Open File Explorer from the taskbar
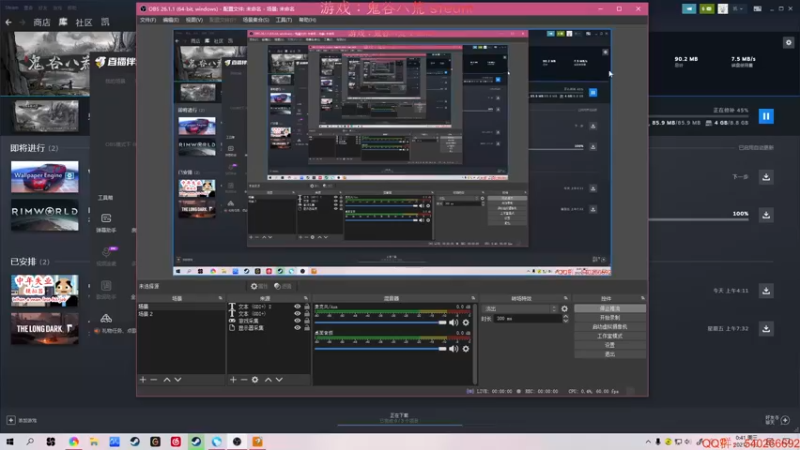Screen dimensions: 800x450 click(x=94, y=442)
